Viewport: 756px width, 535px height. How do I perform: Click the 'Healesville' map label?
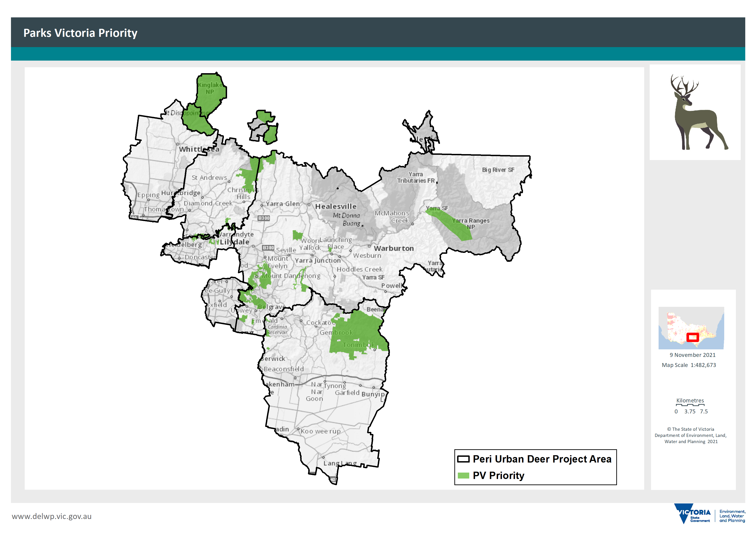click(x=336, y=206)
